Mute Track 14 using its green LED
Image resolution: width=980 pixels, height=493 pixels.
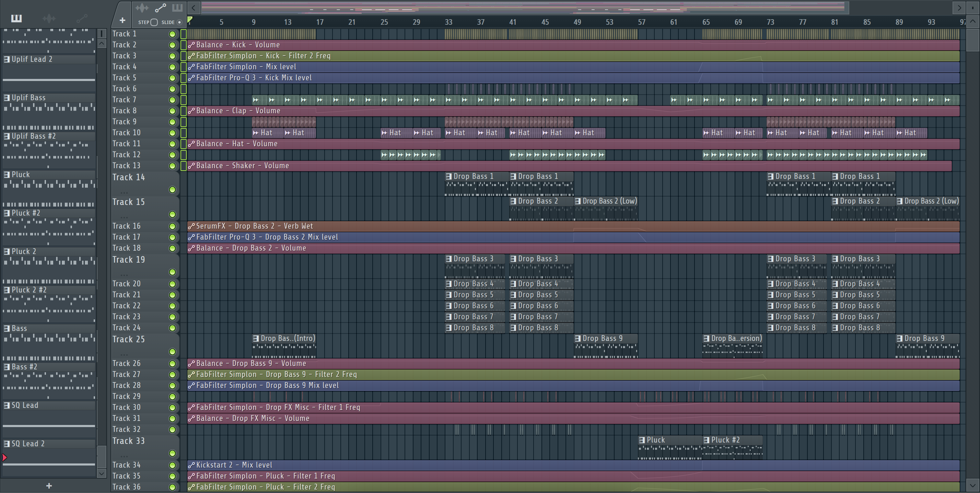click(x=172, y=190)
